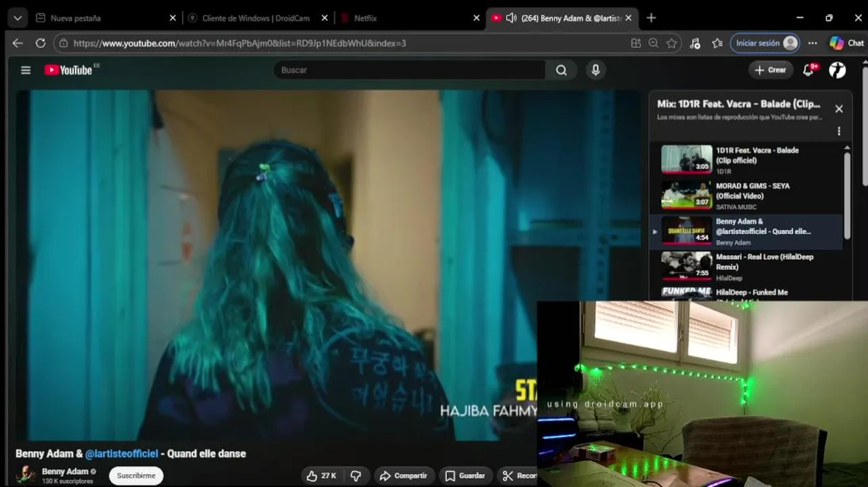Open the Benny Adam channel avatar
The width and height of the screenshot is (868, 487).
pos(26,475)
